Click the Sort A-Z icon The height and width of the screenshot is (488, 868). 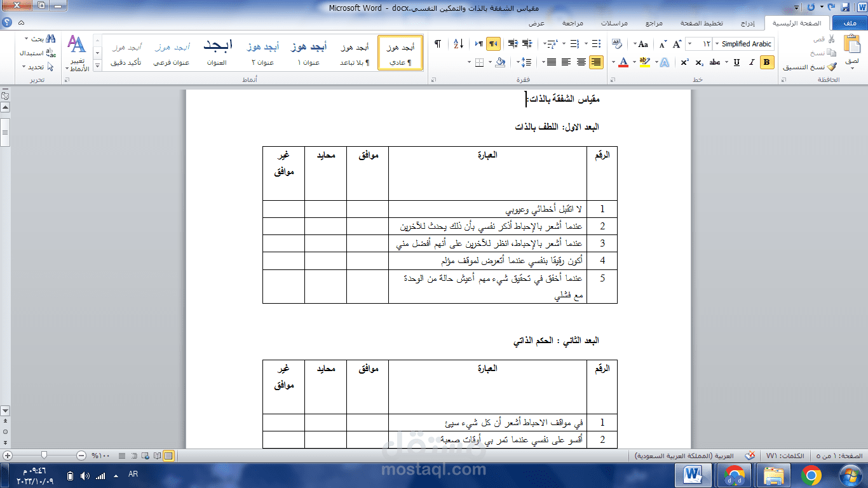tap(459, 44)
